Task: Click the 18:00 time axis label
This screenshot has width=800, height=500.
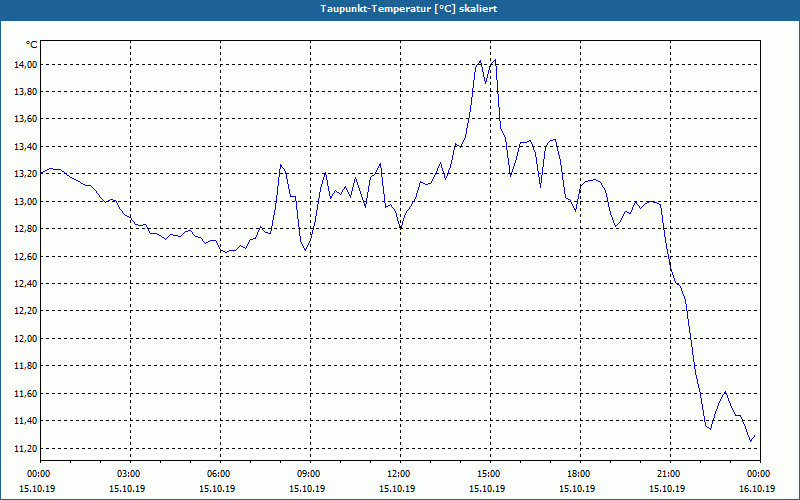Action: [580, 474]
